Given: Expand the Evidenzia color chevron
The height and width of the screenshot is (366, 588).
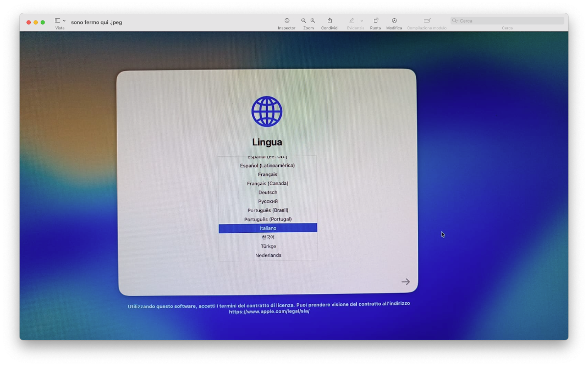Looking at the screenshot, I should pyautogui.click(x=362, y=21).
